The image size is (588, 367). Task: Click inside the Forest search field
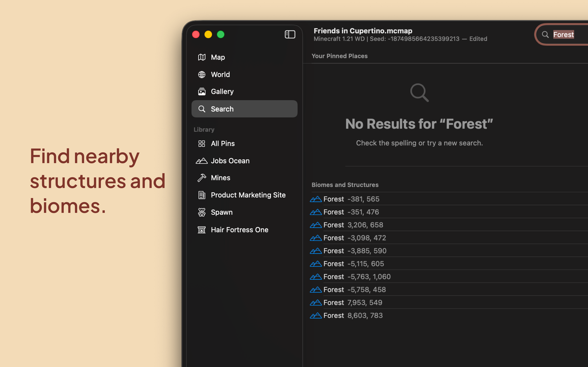(566, 35)
